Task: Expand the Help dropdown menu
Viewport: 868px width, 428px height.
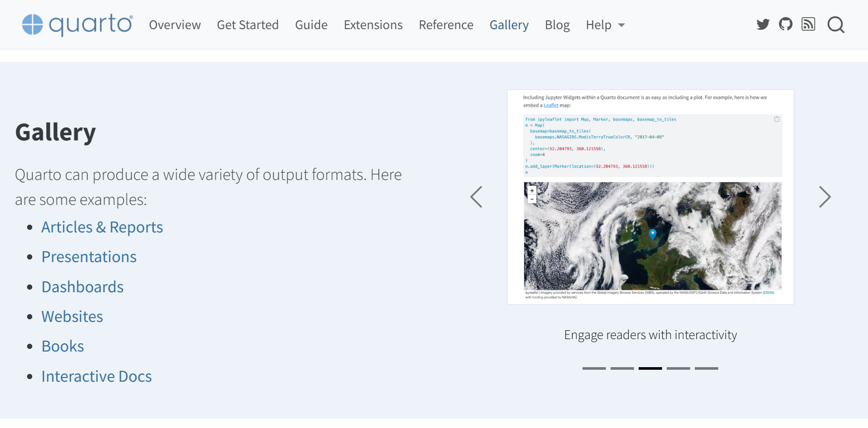Action: click(605, 25)
